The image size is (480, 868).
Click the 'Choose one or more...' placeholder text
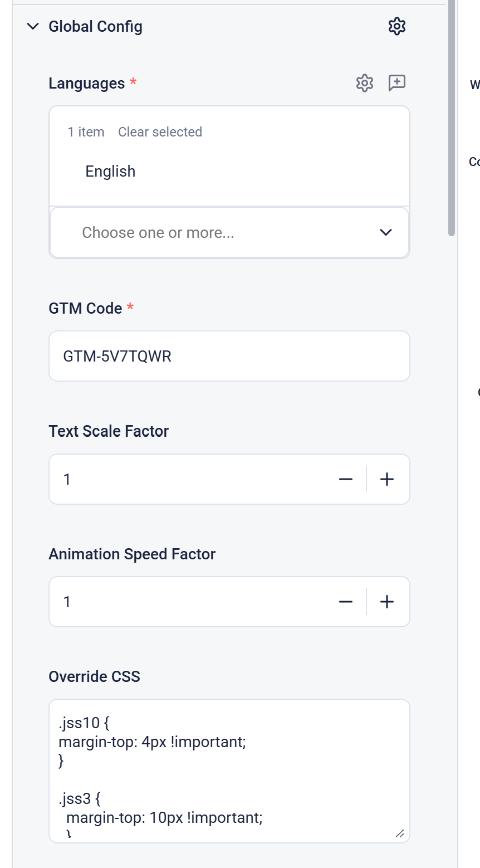158,232
